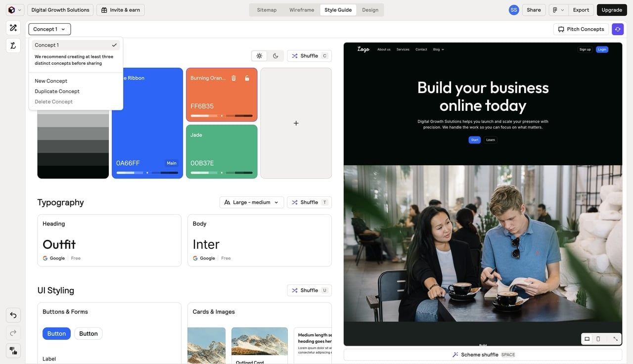Click the Export button
The image size is (633, 364).
581,10
